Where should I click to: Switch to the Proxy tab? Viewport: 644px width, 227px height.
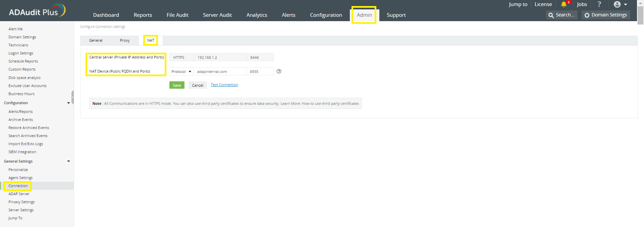[x=125, y=41]
